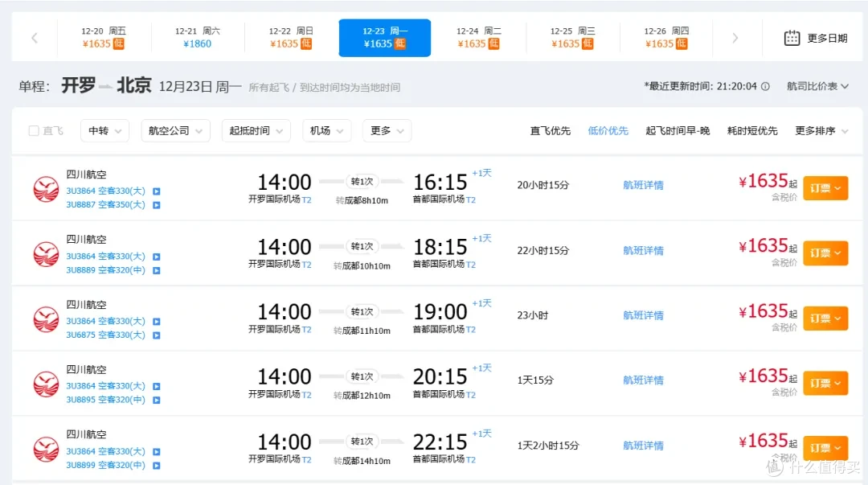This screenshot has height=485, width=868.
Task: Click blue square icon next to 3U8899
Action: [157, 466]
